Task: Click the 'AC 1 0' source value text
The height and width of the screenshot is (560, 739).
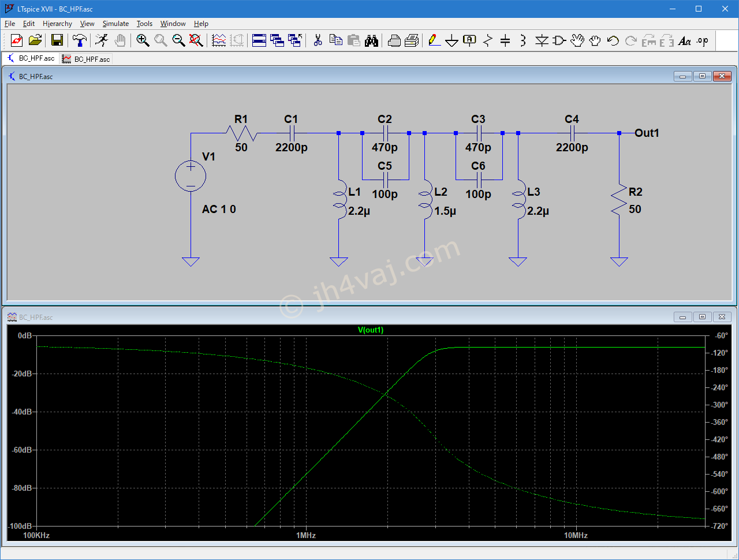Action: [x=219, y=209]
